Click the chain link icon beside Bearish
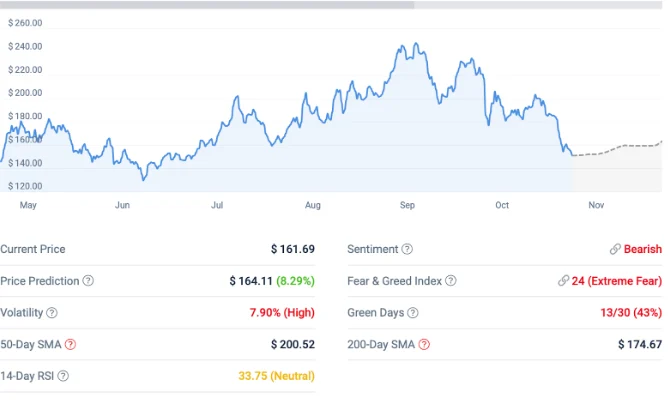The image size is (669, 410). pyautogui.click(x=615, y=249)
